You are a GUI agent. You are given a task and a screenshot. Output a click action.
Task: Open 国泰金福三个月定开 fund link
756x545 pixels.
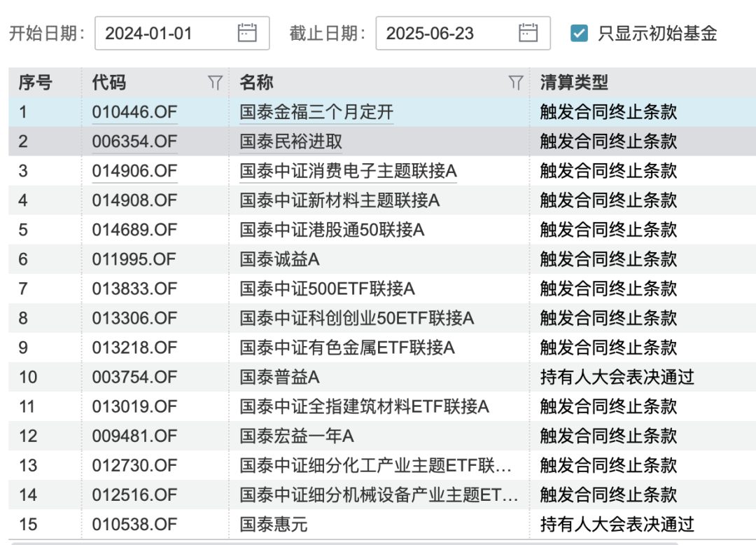click(316, 112)
